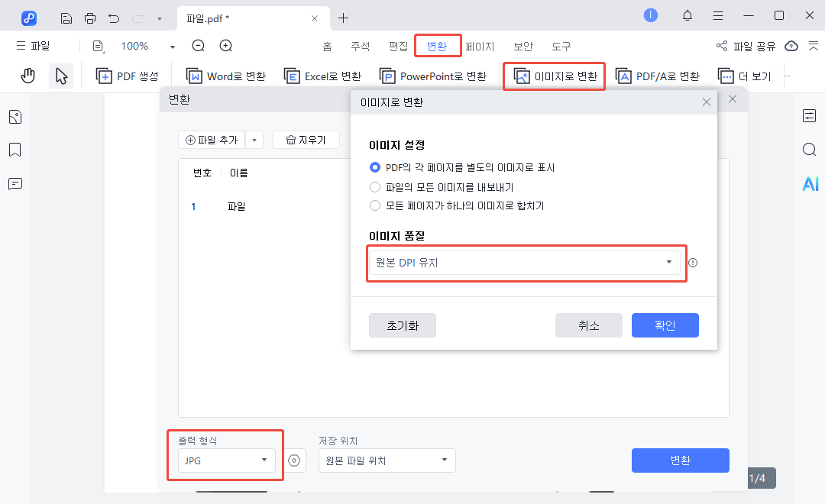The image size is (825, 504).
Task: Open the page thumbnails panel
Action: click(15, 116)
